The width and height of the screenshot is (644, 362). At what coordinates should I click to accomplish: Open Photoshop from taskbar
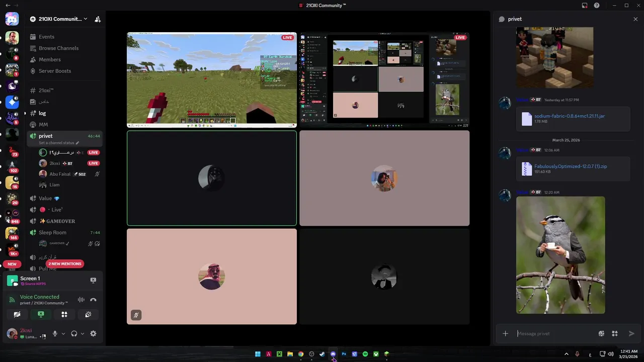344,354
